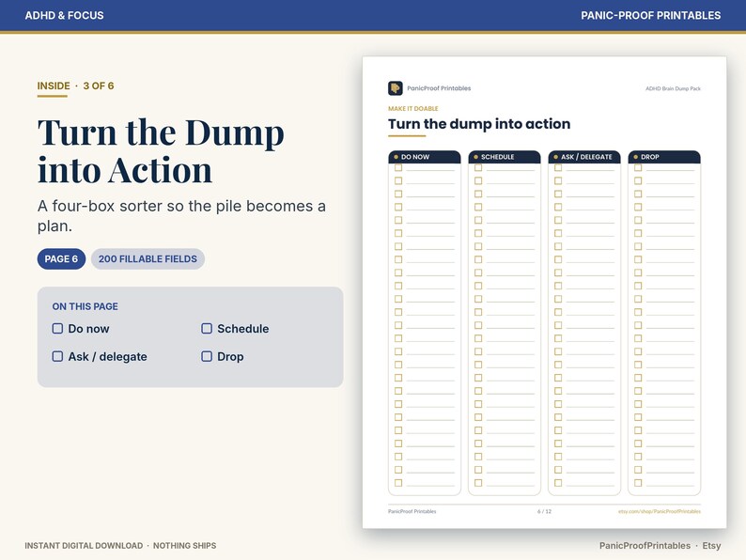Tick first checkbox under ASK / DELEGATE column
The height and width of the screenshot is (560, 746).
click(x=558, y=167)
